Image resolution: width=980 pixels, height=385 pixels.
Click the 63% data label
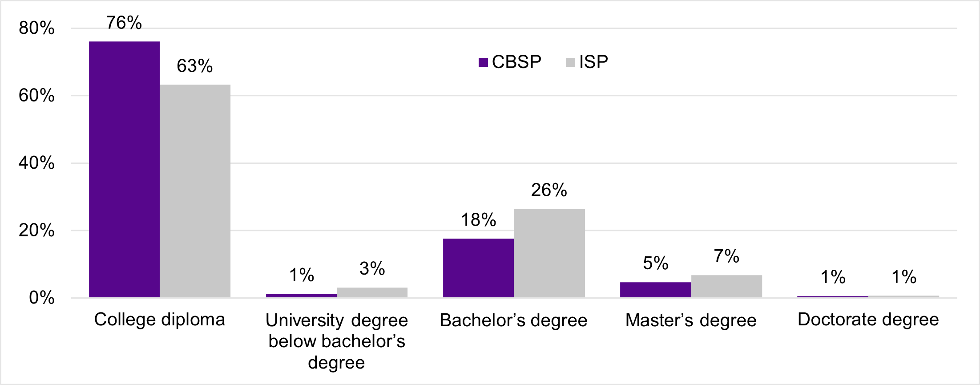195,66
